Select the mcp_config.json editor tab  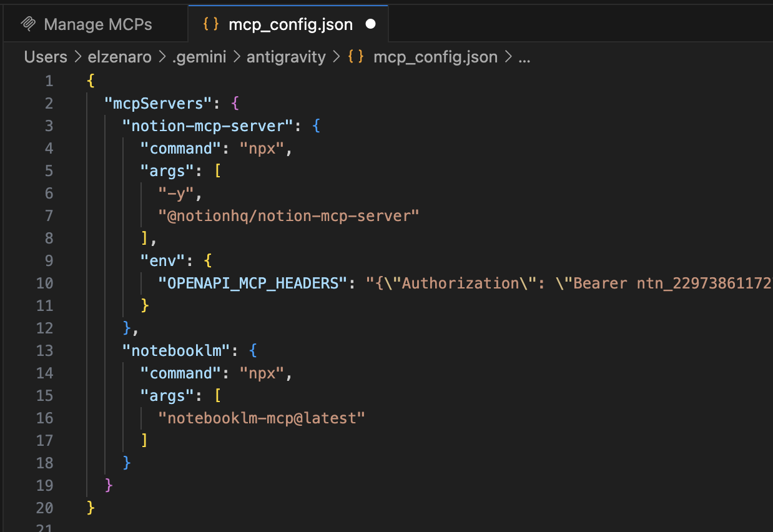[x=288, y=24]
